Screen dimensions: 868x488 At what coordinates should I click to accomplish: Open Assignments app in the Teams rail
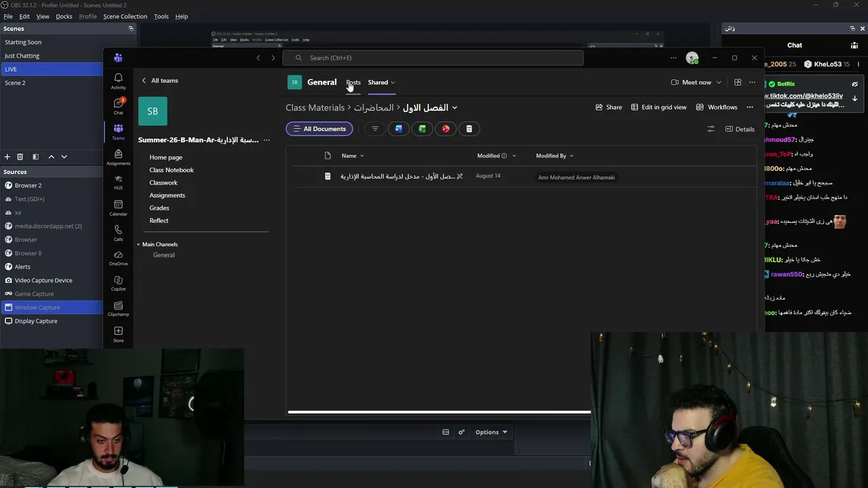(118, 157)
